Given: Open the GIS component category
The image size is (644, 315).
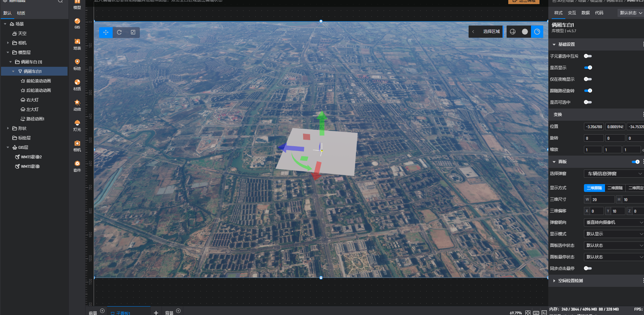Looking at the screenshot, I should click(x=77, y=23).
